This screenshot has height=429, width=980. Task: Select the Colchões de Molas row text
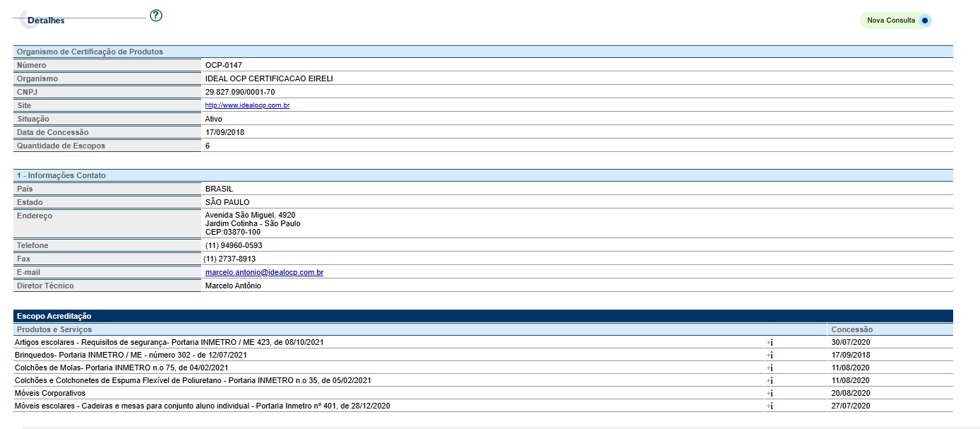click(x=121, y=368)
